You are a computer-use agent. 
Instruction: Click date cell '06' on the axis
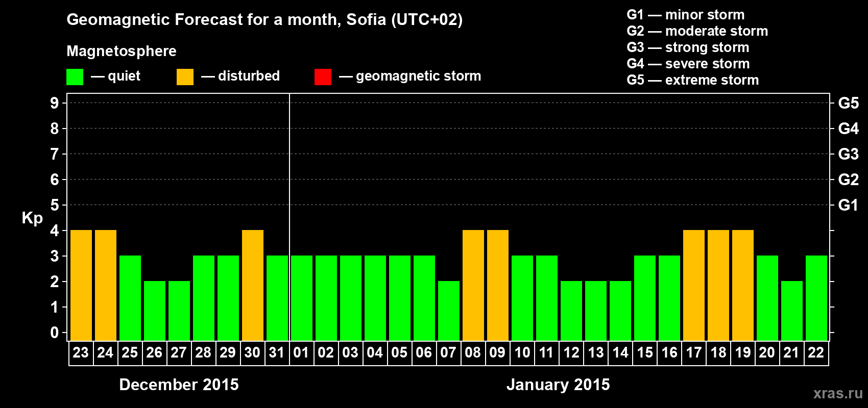(x=424, y=353)
